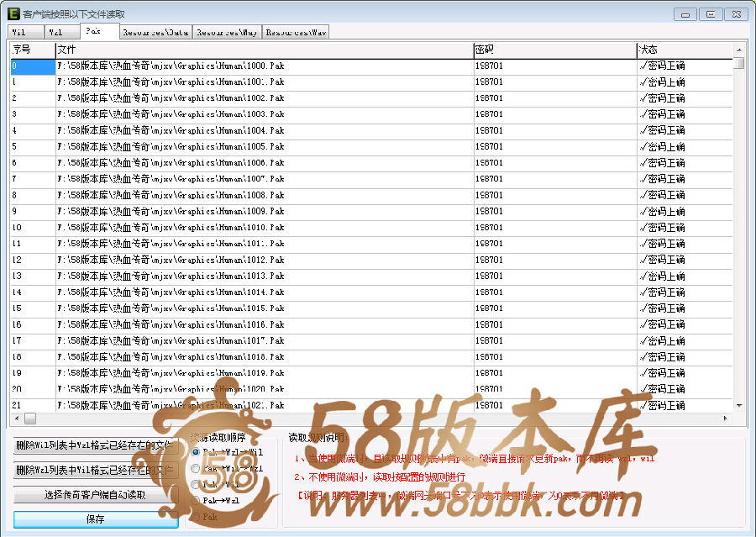Switch to the Wzl tab
The image size is (756, 537).
[62, 32]
